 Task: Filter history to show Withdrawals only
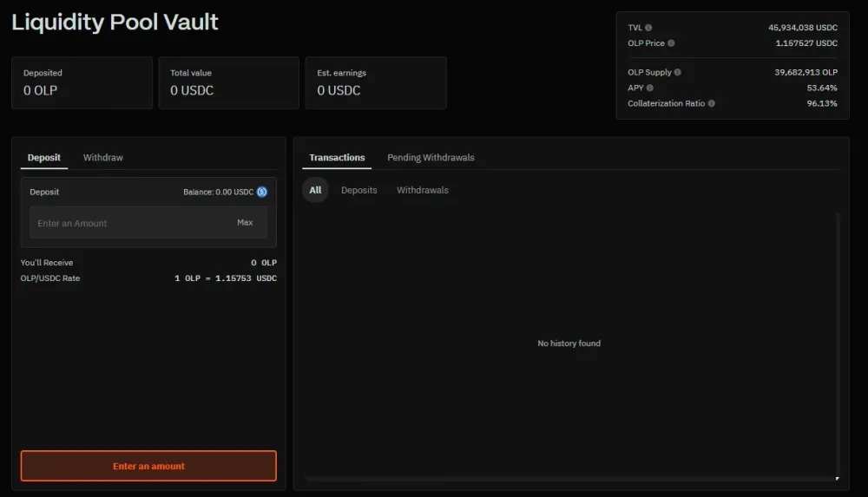tap(423, 190)
